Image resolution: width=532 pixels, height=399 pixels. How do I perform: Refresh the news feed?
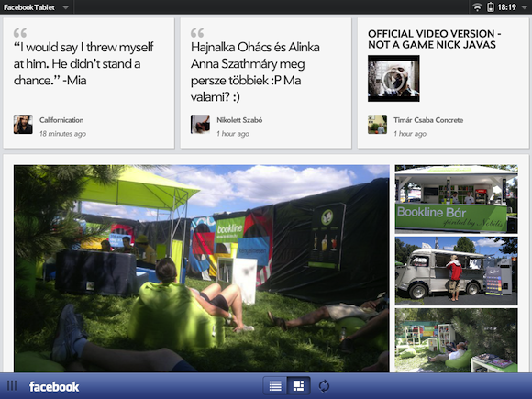pos(324,386)
